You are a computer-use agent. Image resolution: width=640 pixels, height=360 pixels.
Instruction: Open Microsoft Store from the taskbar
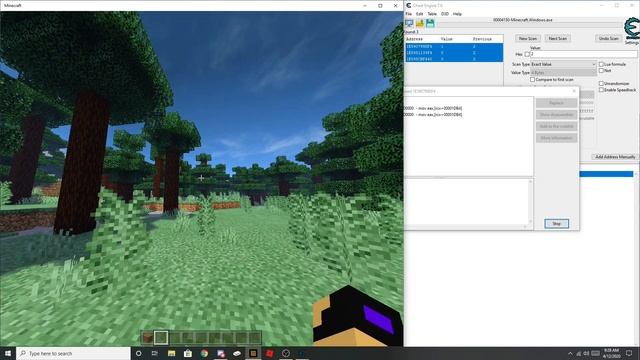pyautogui.click(x=188, y=353)
